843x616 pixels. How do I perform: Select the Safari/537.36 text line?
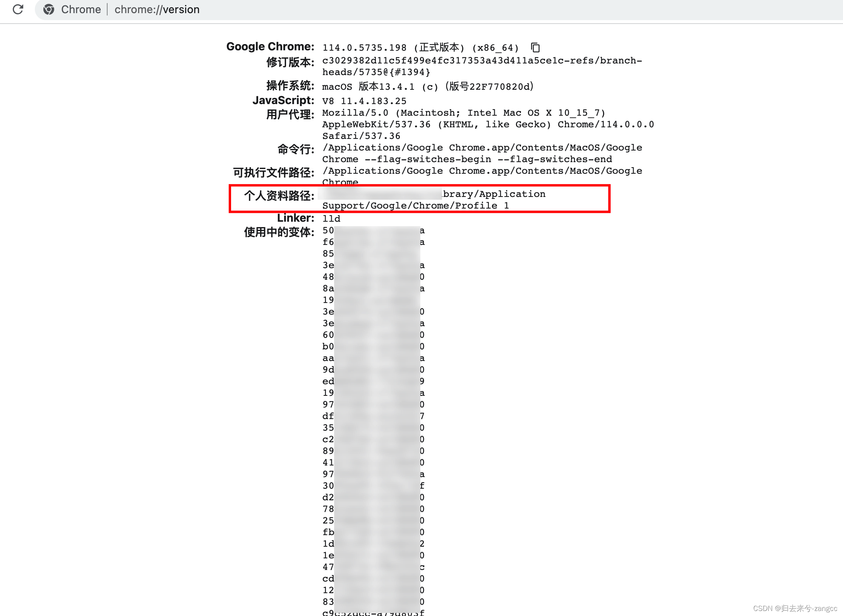click(362, 136)
